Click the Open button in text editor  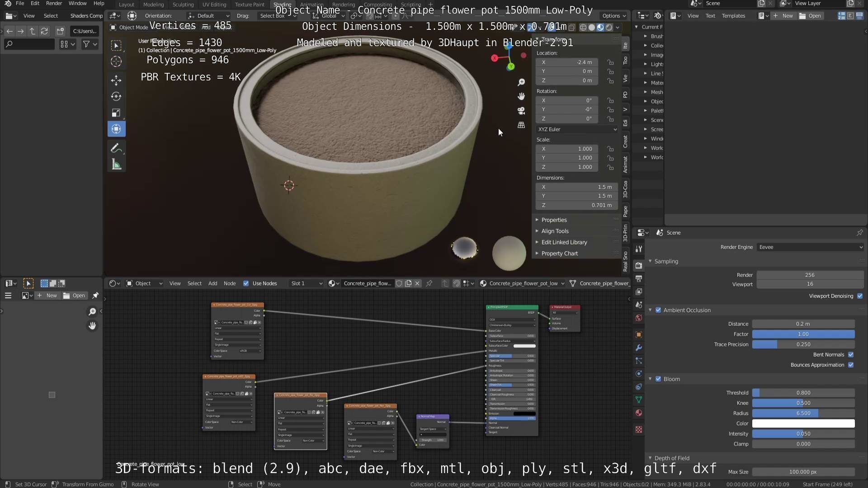pos(810,16)
